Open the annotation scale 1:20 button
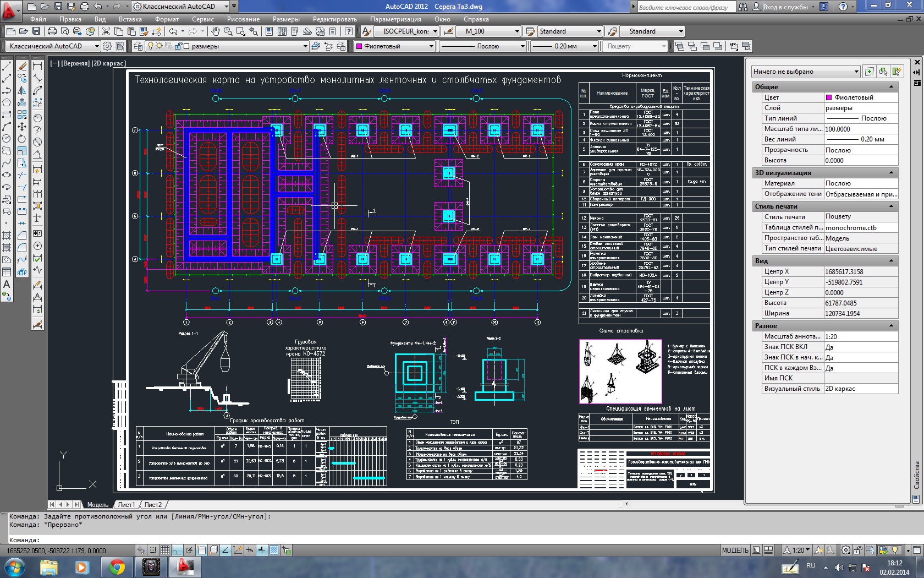Image resolution: width=924 pixels, height=578 pixels. click(796, 550)
